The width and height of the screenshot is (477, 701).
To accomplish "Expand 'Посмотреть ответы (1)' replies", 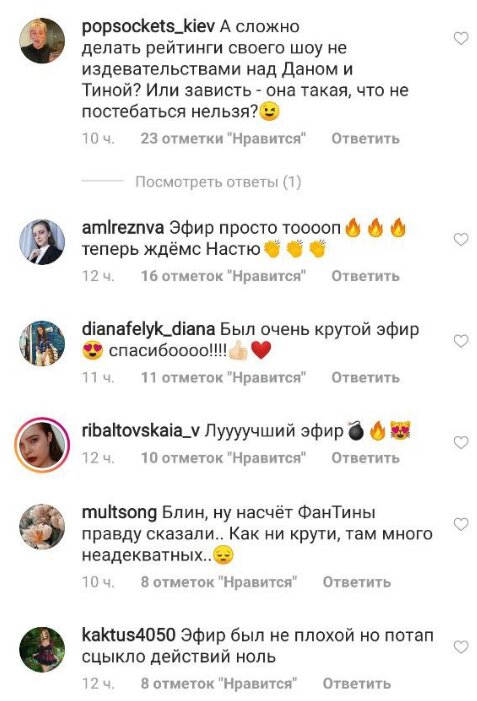I will click(x=218, y=182).
